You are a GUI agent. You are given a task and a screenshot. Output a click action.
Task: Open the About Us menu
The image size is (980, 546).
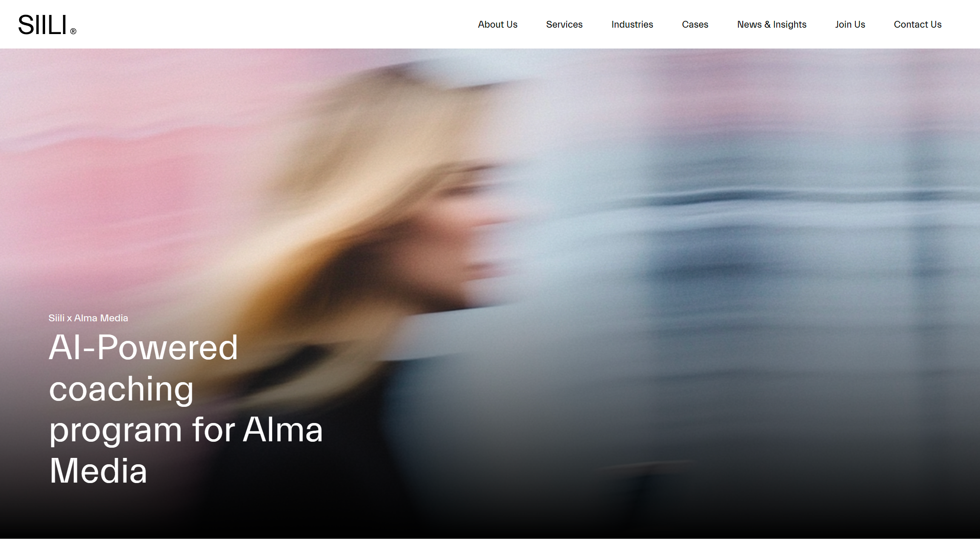click(497, 25)
